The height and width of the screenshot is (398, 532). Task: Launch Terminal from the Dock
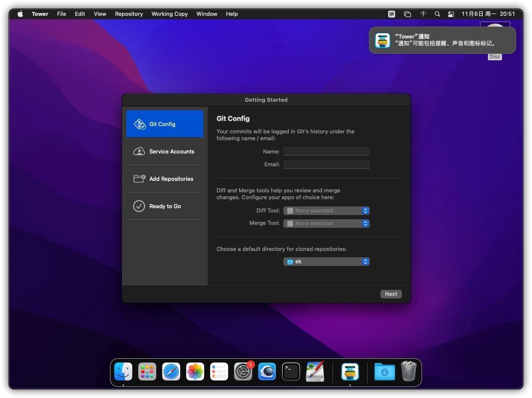click(291, 371)
